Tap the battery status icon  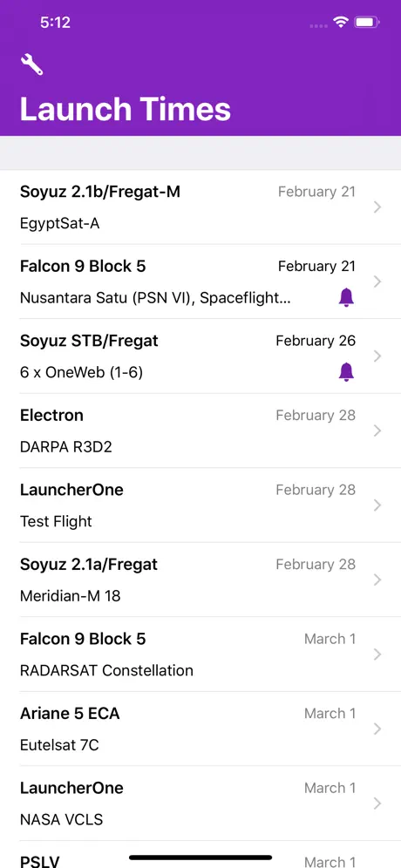(367, 22)
